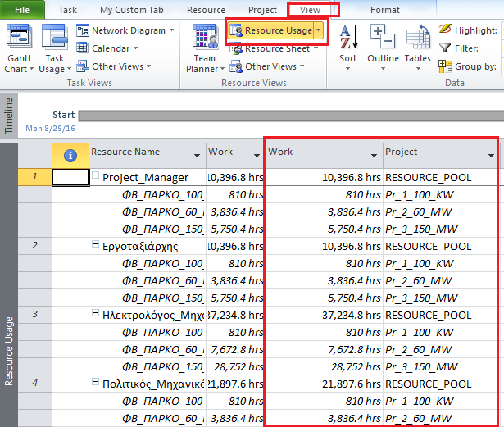Click the Filter funnel icon
The width and height of the screenshot is (504, 427).
(x=445, y=48)
